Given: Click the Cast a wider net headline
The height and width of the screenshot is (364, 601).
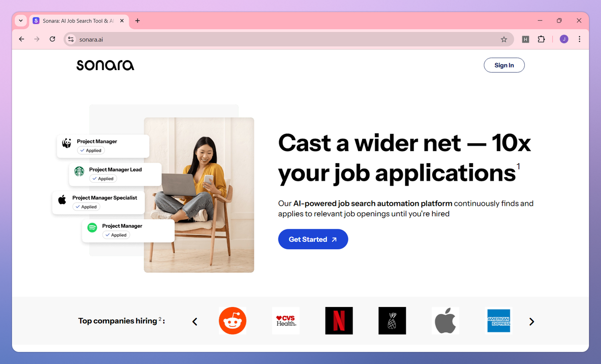Looking at the screenshot, I should coord(405,158).
